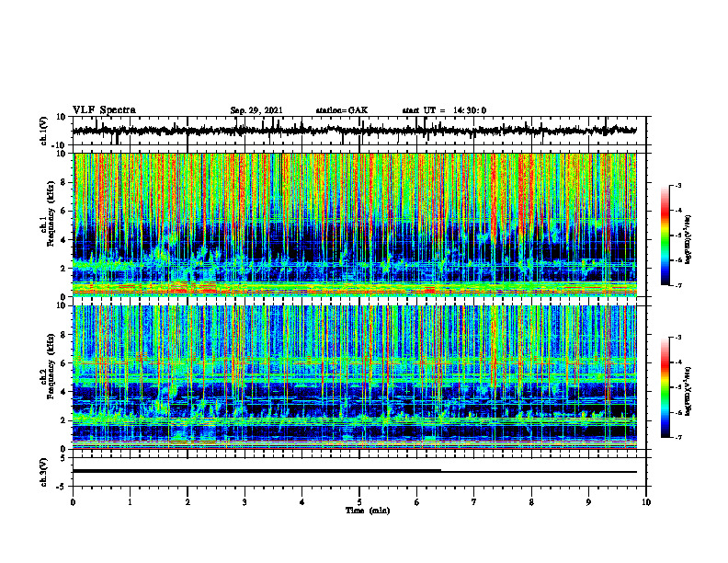The image size is (728, 563).
Task: Click the '-10' tick on ch.1(V) axis
Action: pyautogui.click(x=60, y=145)
